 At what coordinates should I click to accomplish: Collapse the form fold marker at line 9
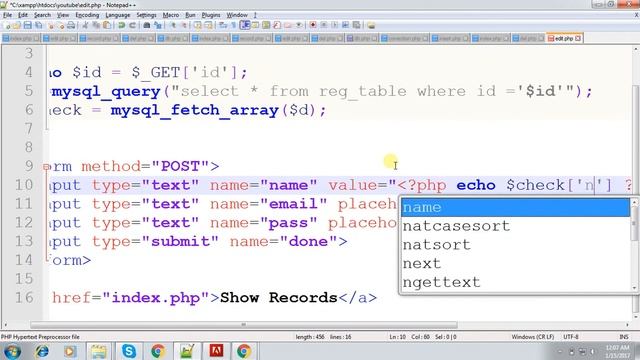click(46, 167)
